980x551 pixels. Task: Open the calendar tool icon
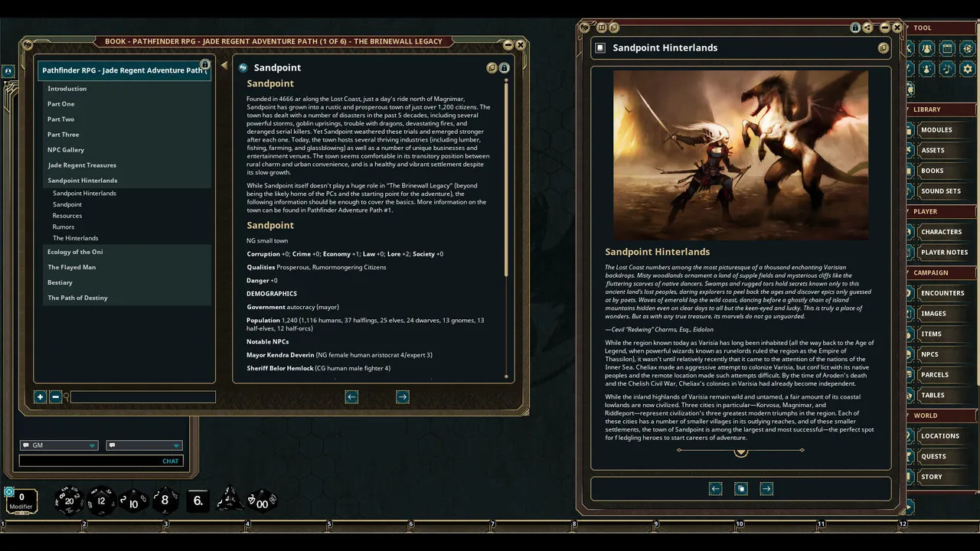947,48
